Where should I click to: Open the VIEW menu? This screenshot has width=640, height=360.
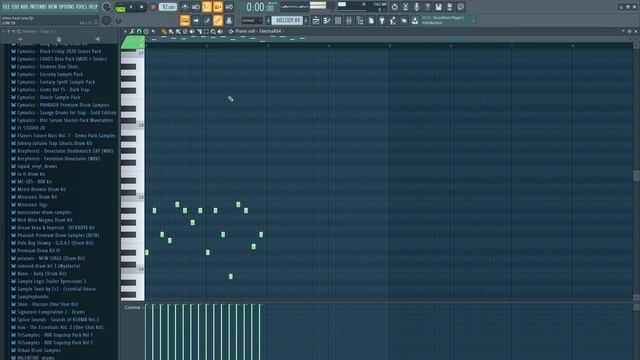pyautogui.click(x=53, y=7)
